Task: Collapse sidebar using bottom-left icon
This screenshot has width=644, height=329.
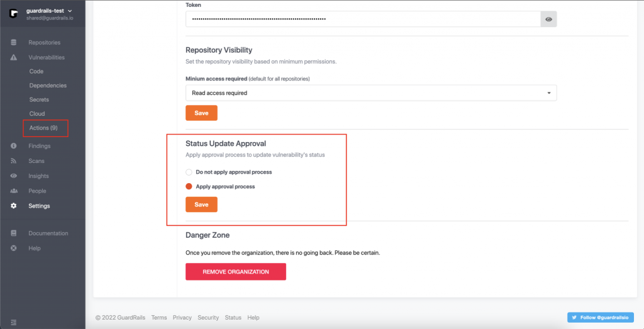Action: [x=14, y=322]
